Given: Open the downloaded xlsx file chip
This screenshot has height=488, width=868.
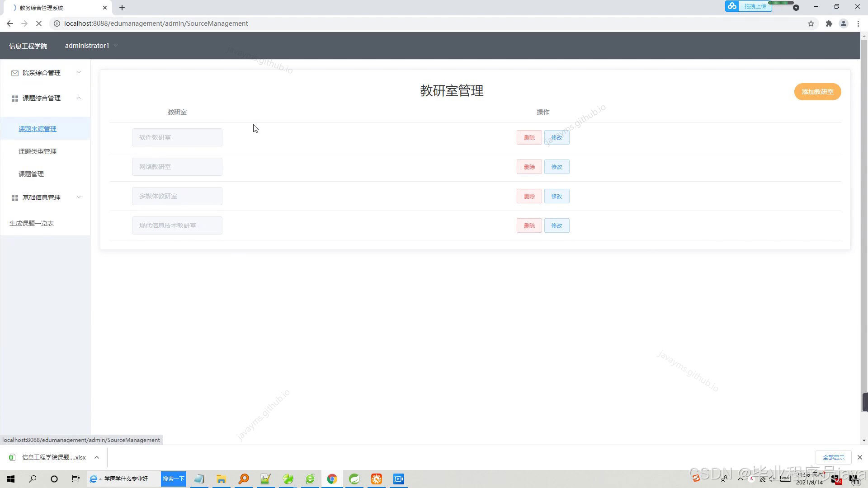Looking at the screenshot, I should 47,457.
